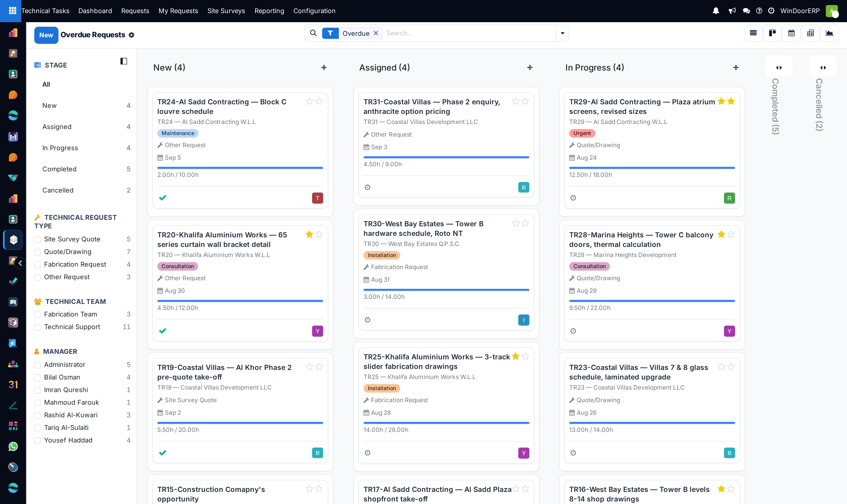The width and height of the screenshot is (847, 504).
Task: Filter by manager Administrator
Action: coord(38,365)
